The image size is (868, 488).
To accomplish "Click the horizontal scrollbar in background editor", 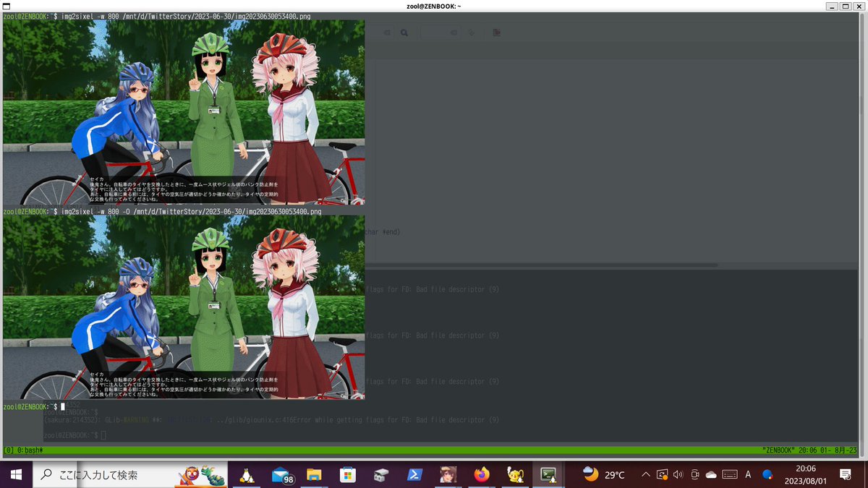I will click(x=541, y=265).
